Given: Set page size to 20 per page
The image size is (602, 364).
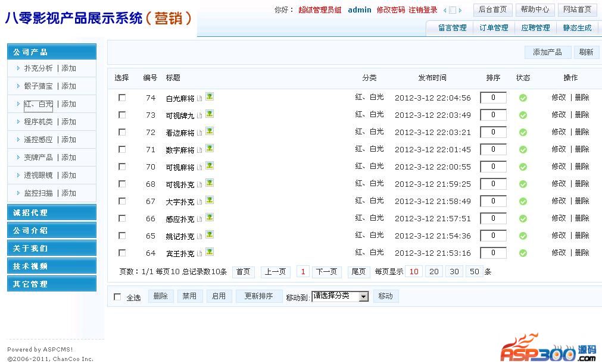Looking at the screenshot, I should coord(434,272).
